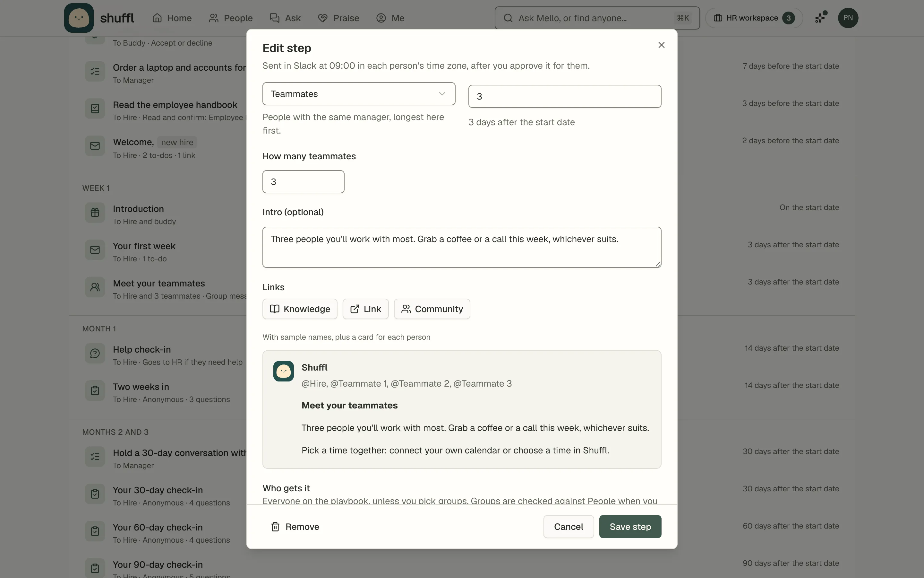
Task: Open the Help check-in step
Action: click(x=142, y=349)
